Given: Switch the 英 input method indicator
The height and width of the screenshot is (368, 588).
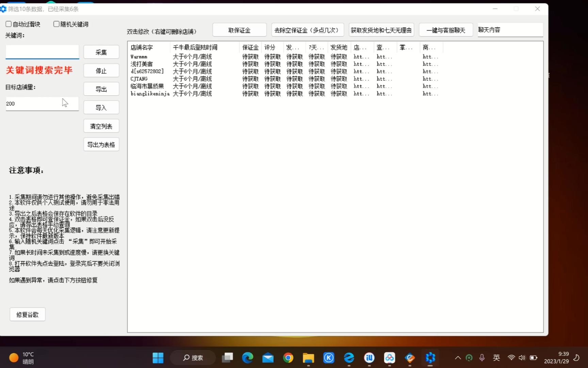Looking at the screenshot, I should [496, 358].
